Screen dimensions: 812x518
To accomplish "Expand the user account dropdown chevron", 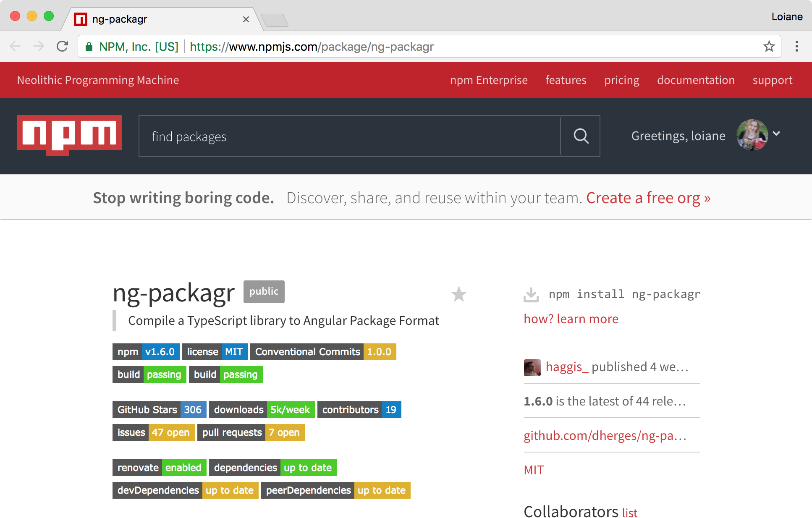I will pos(776,133).
